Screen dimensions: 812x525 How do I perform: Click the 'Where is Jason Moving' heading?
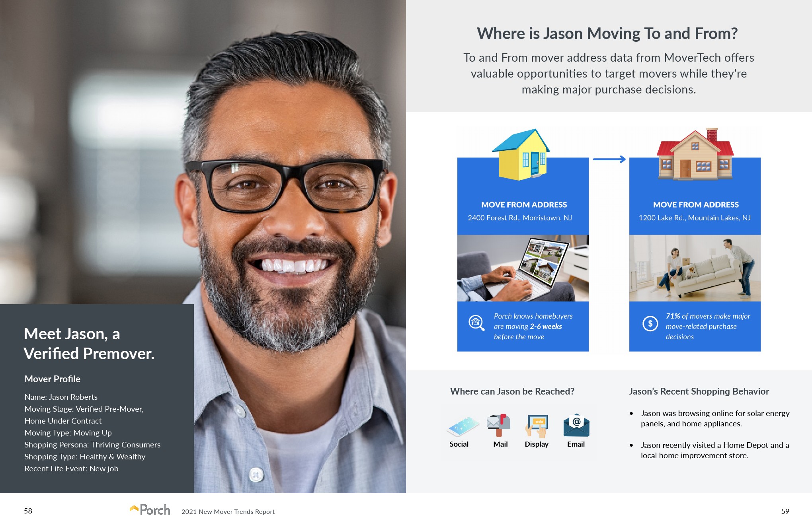click(607, 33)
